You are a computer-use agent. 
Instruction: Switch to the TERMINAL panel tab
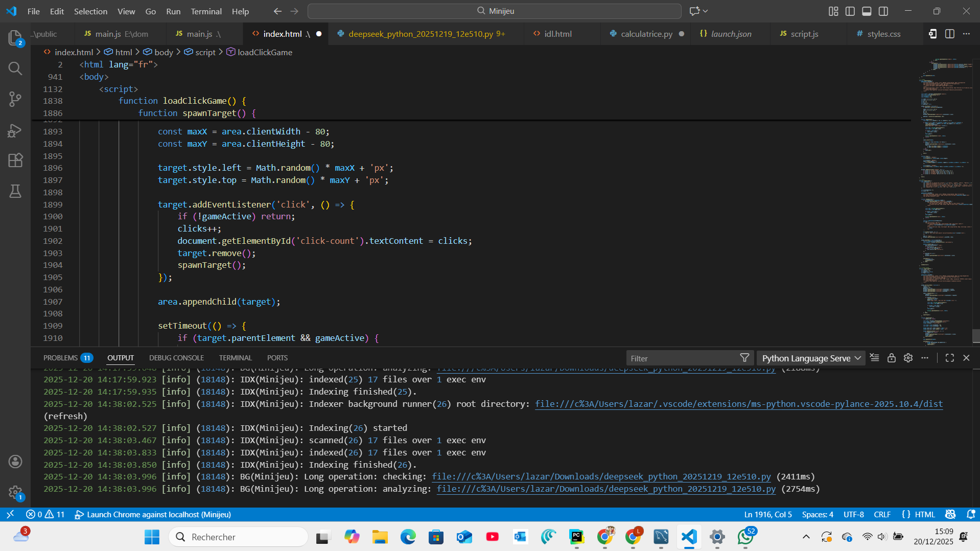point(235,358)
